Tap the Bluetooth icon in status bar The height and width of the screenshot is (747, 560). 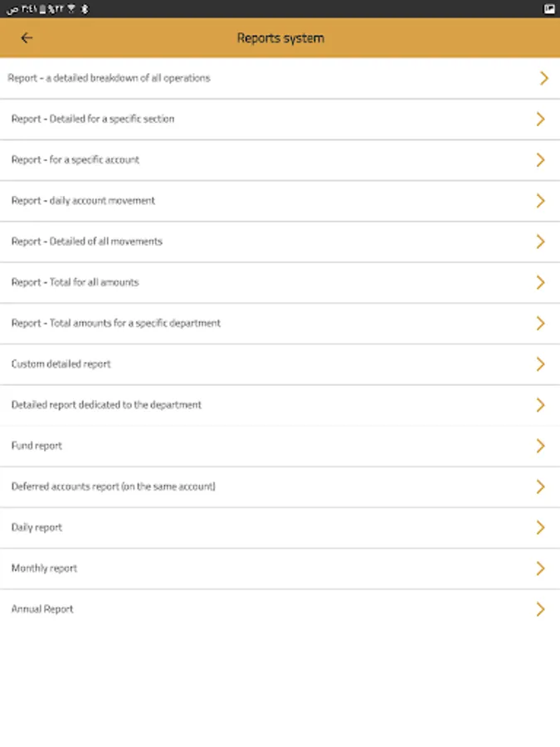(x=85, y=8)
